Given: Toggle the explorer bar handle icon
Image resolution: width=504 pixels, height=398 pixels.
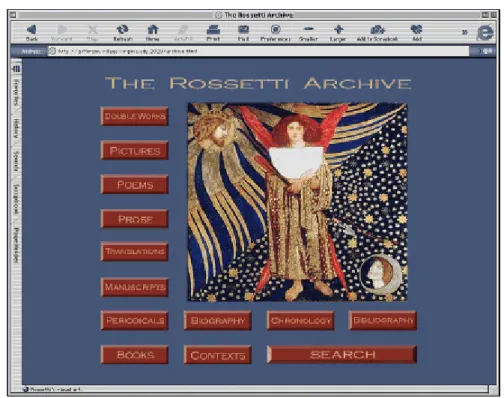Looking at the screenshot, I should coord(16,69).
